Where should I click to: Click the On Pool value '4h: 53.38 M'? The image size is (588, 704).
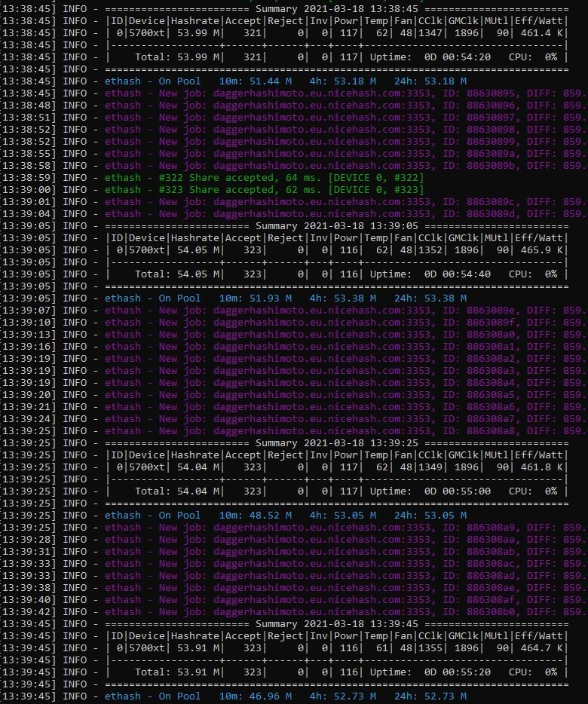(343, 298)
